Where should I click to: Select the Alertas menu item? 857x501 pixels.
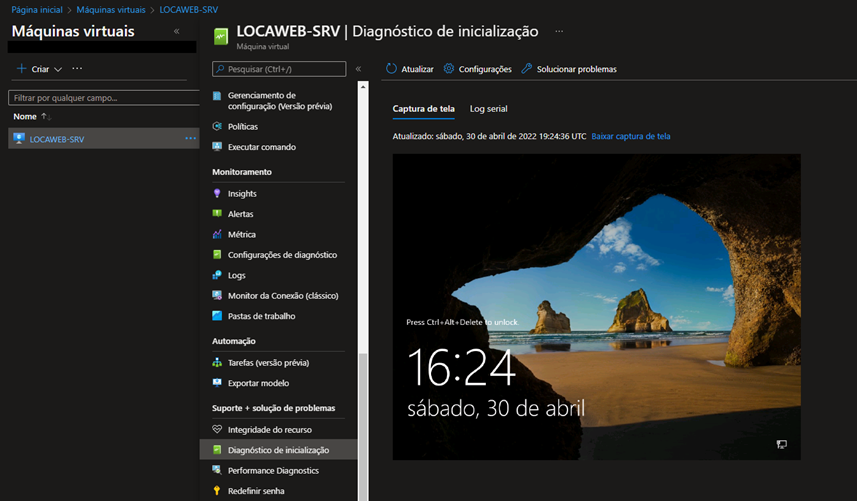240,214
